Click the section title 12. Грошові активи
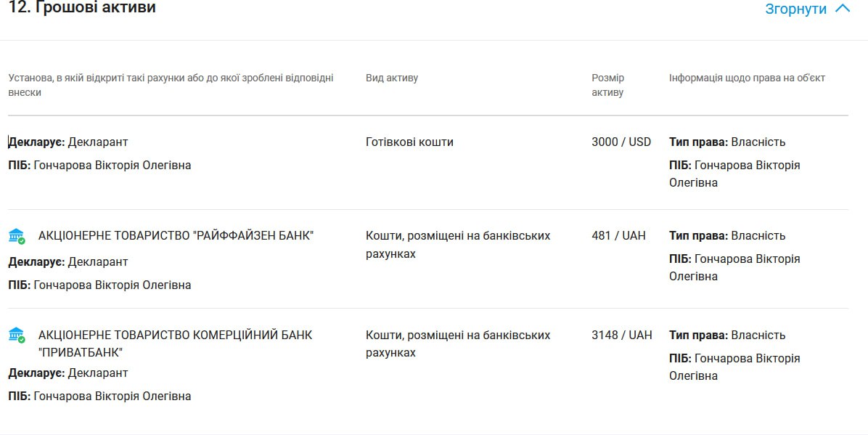Screen dimensions: 868x435 tap(82, 8)
